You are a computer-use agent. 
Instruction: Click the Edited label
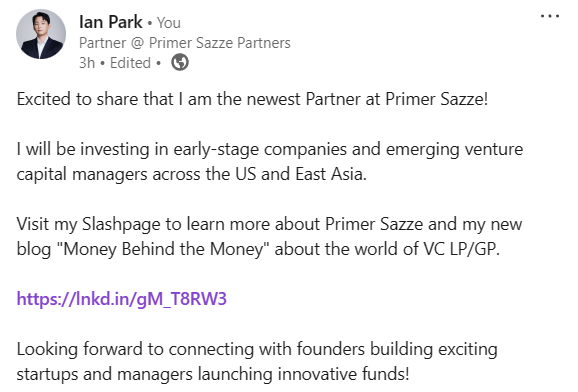coord(130,63)
